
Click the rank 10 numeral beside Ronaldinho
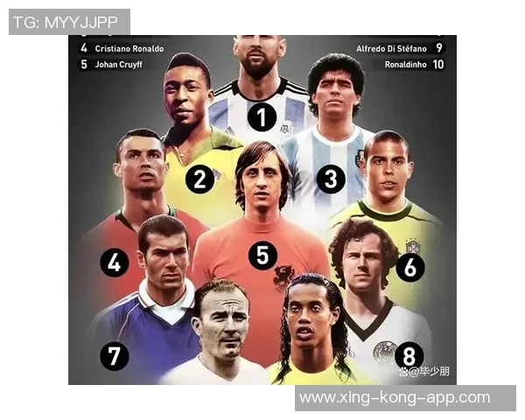438,64
